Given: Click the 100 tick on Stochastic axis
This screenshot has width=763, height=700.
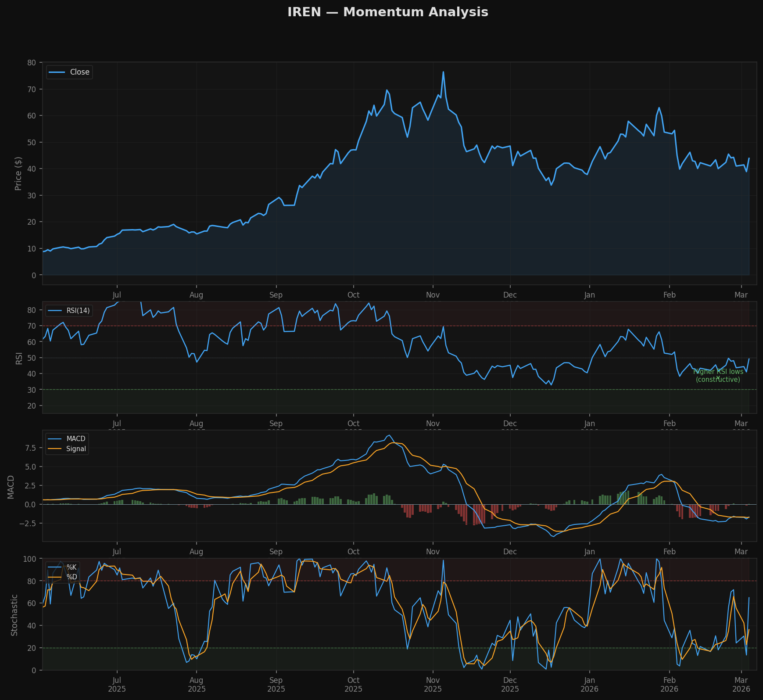Looking at the screenshot, I should [29, 559].
